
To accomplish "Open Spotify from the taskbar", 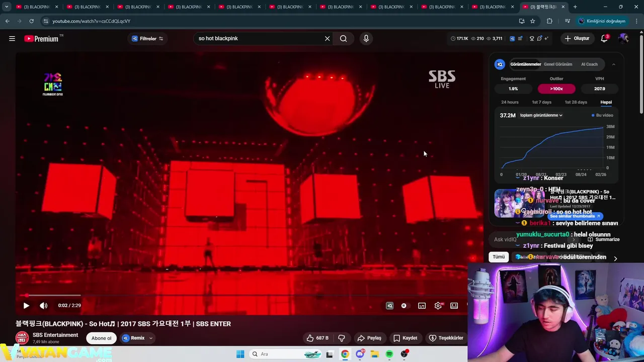I will point(389,354).
